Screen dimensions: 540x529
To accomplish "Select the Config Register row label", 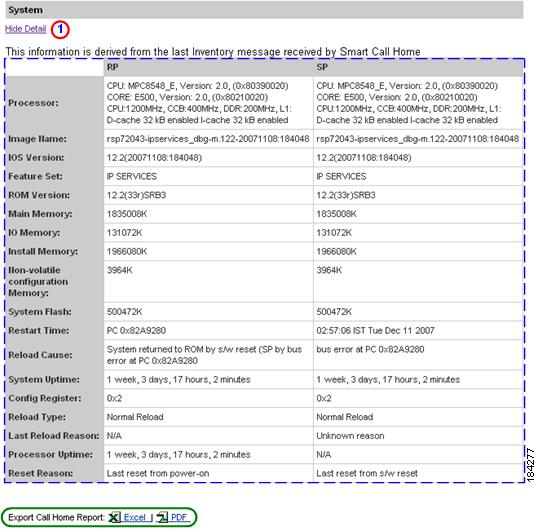I will (45, 398).
